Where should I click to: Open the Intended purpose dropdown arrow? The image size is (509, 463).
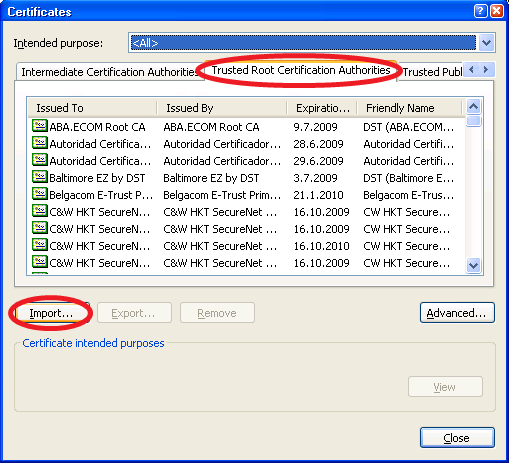pos(486,43)
